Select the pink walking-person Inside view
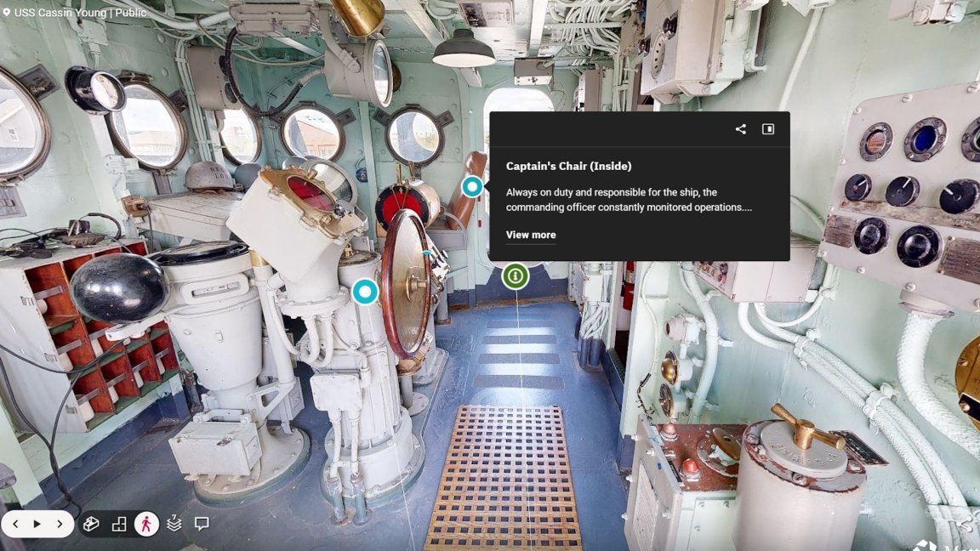 (x=146, y=524)
